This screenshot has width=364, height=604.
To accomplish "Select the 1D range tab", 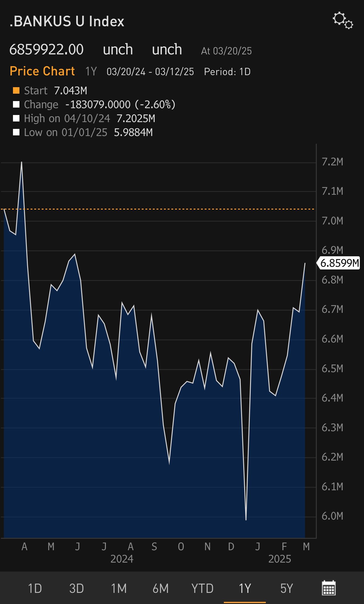I will coord(35,588).
